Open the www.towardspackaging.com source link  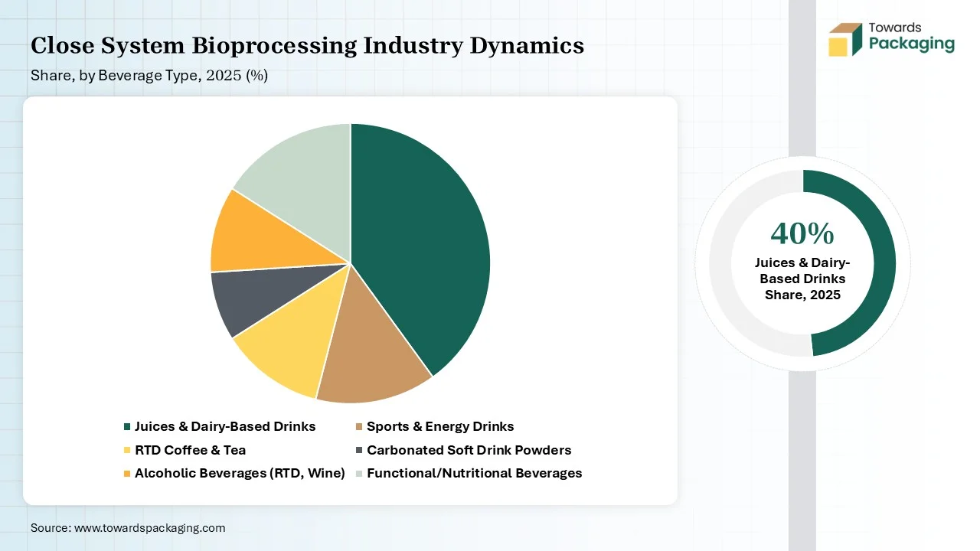[x=149, y=527]
